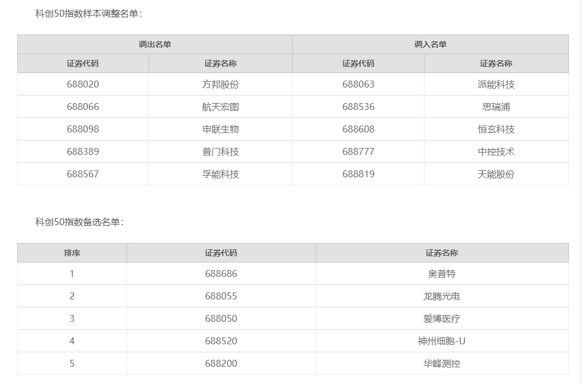Click the 思瑞浦 name cell

pyautogui.click(x=496, y=107)
